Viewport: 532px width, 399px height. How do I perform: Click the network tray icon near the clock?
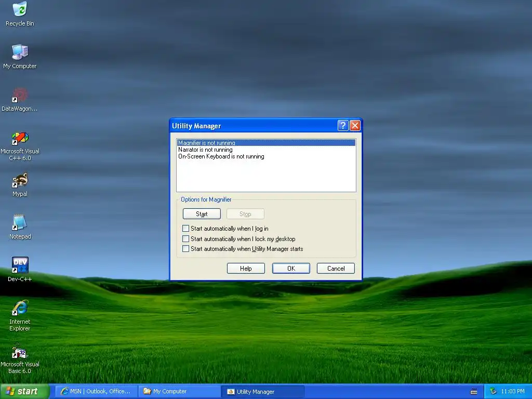pyautogui.click(x=493, y=391)
